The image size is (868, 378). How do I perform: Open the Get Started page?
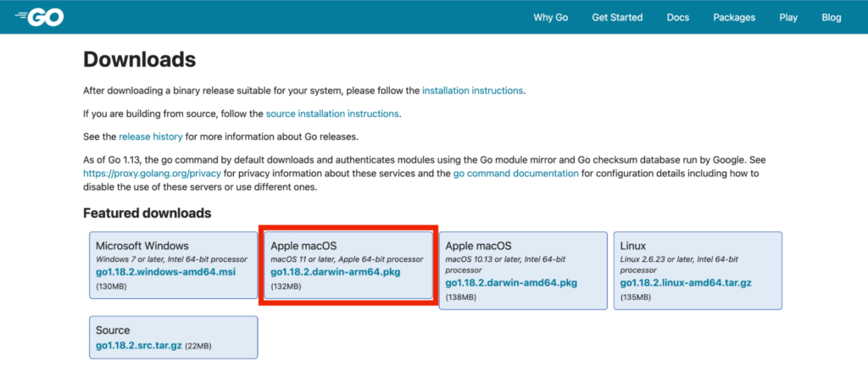617,17
